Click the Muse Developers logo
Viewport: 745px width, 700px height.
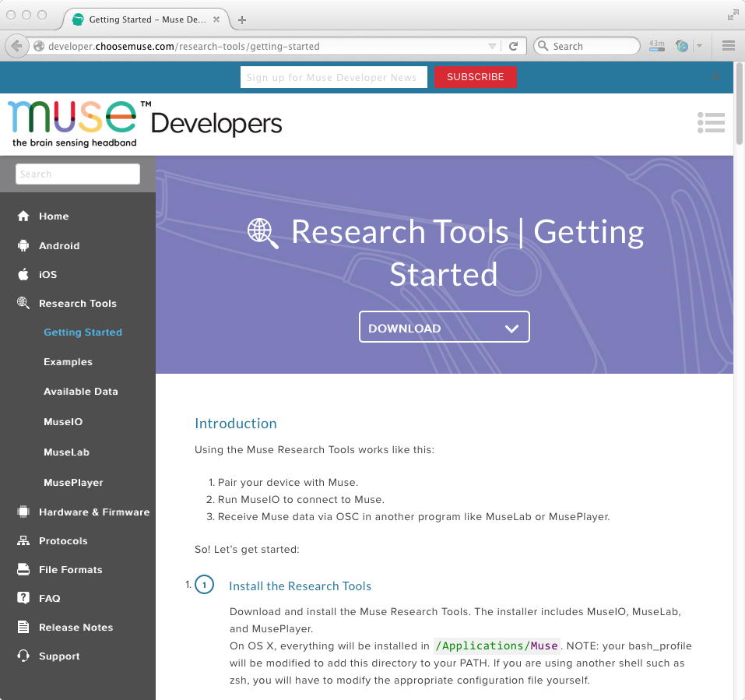point(146,124)
